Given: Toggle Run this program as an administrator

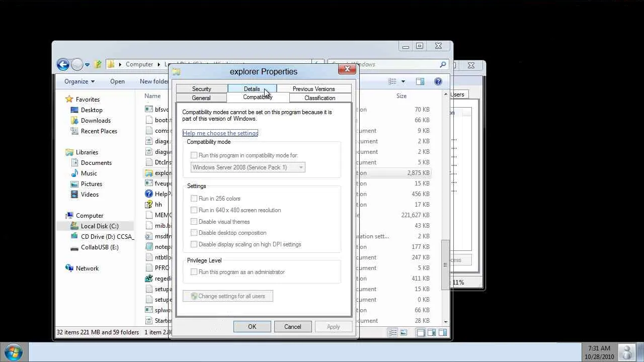Looking at the screenshot, I should click(x=194, y=272).
